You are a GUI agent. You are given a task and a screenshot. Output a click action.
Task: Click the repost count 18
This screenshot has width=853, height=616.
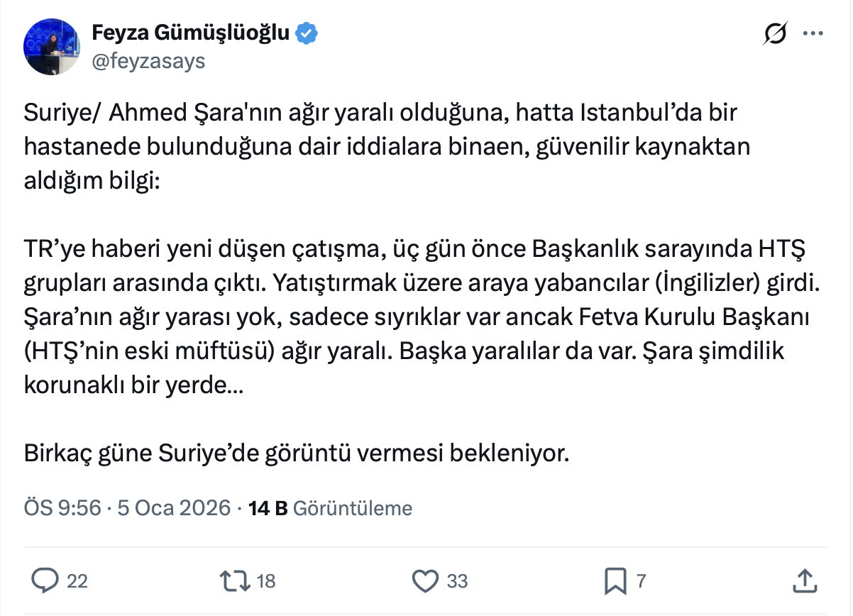pyautogui.click(x=266, y=582)
